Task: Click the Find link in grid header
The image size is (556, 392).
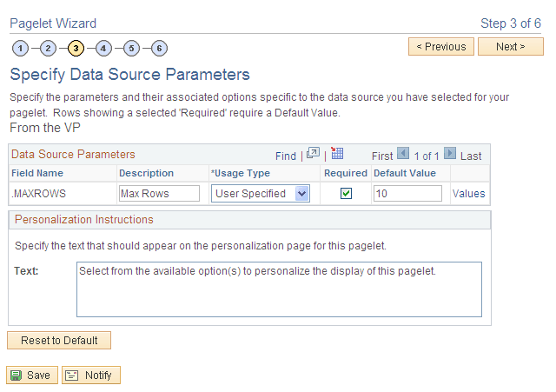Action: (285, 156)
